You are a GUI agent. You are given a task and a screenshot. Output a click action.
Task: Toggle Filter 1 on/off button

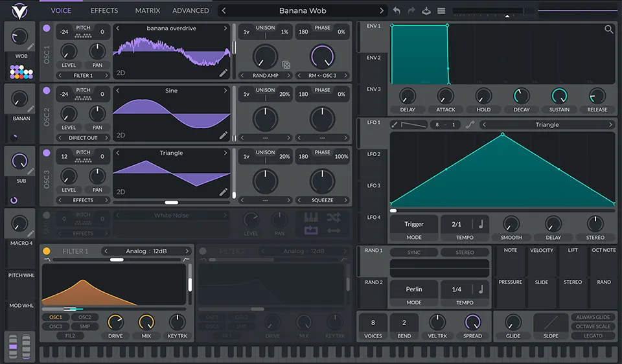[x=47, y=251]
